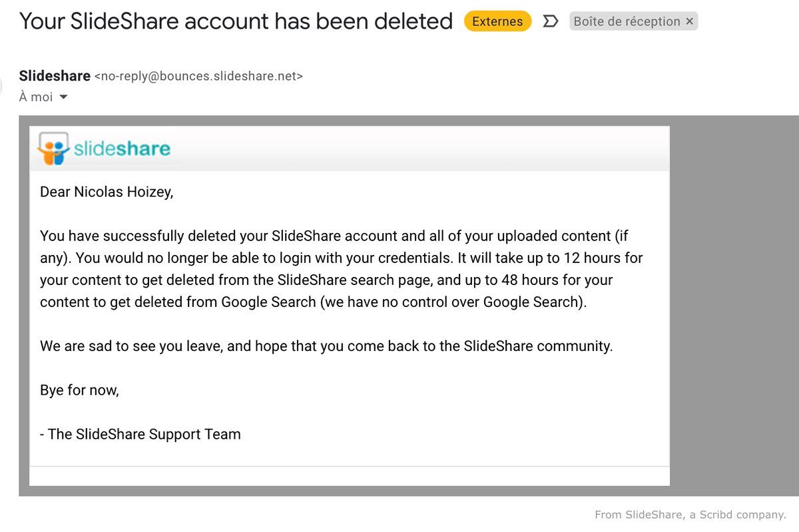This screenshot has width=799, height=532.
Task: Click the slideshare wordmark in email header
Action: click(122, 148)
